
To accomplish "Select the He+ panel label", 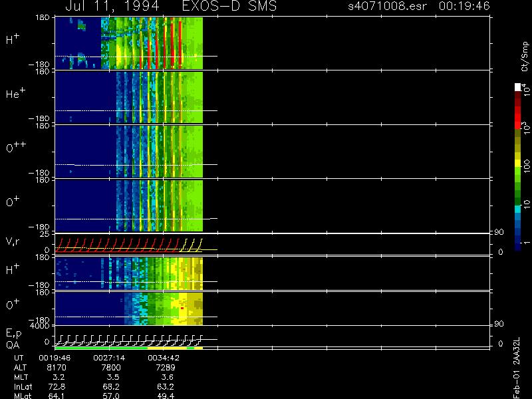I will tap(15, 93).
